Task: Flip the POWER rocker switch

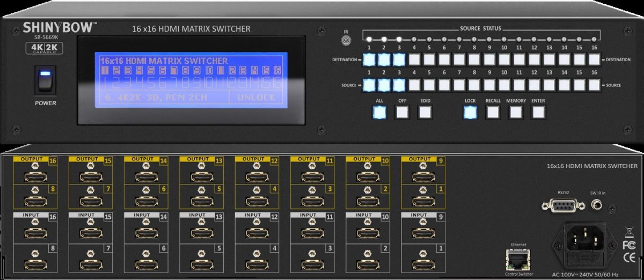Action: [x=45, y=82]
